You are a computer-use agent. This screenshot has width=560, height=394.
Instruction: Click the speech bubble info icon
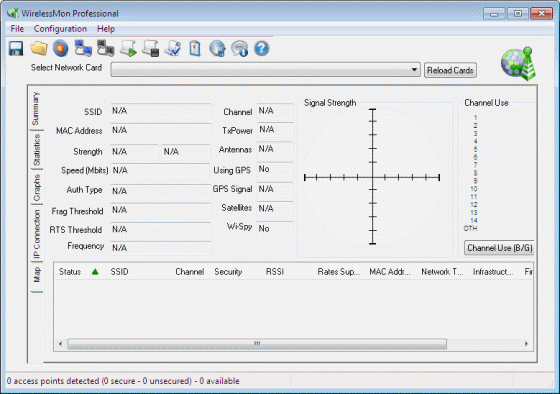click(239, 49)
